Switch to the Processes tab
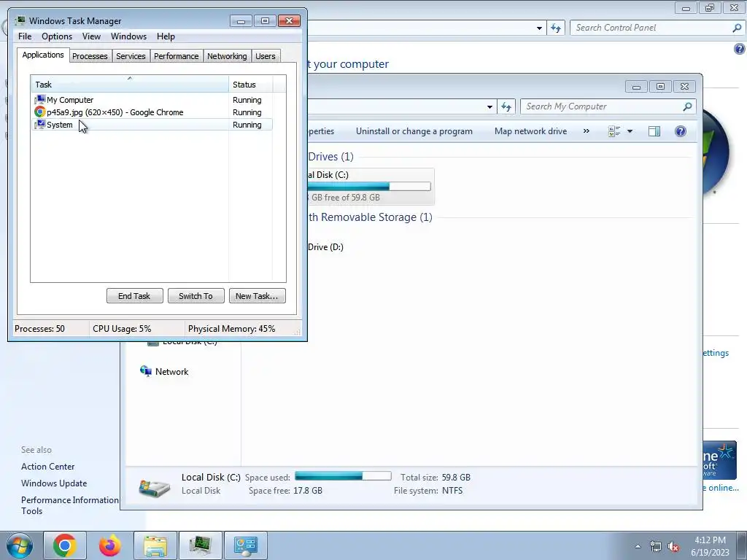 [x=90, y=56]
